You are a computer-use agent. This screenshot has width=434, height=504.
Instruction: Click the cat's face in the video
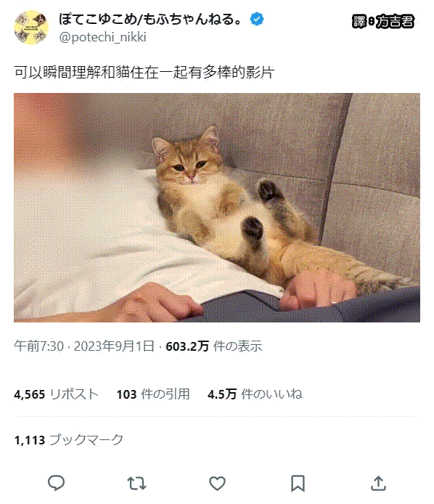[188, 160]
